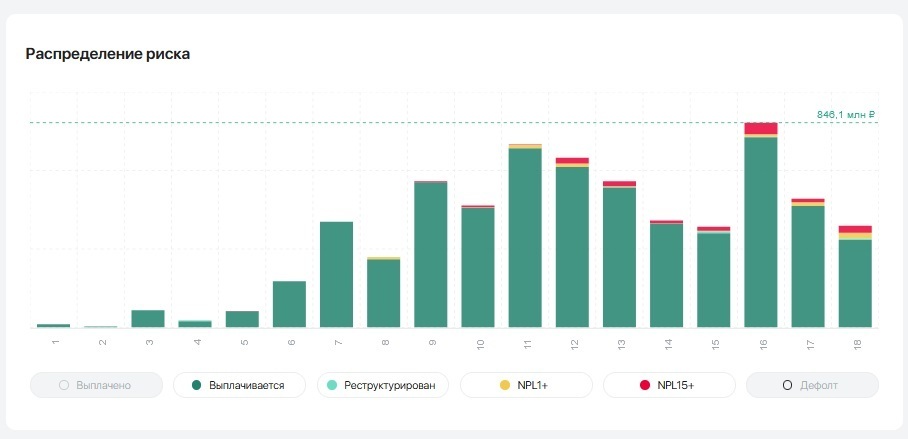
Task: Click the Дефолт circle icon
Action: (787, 385)
